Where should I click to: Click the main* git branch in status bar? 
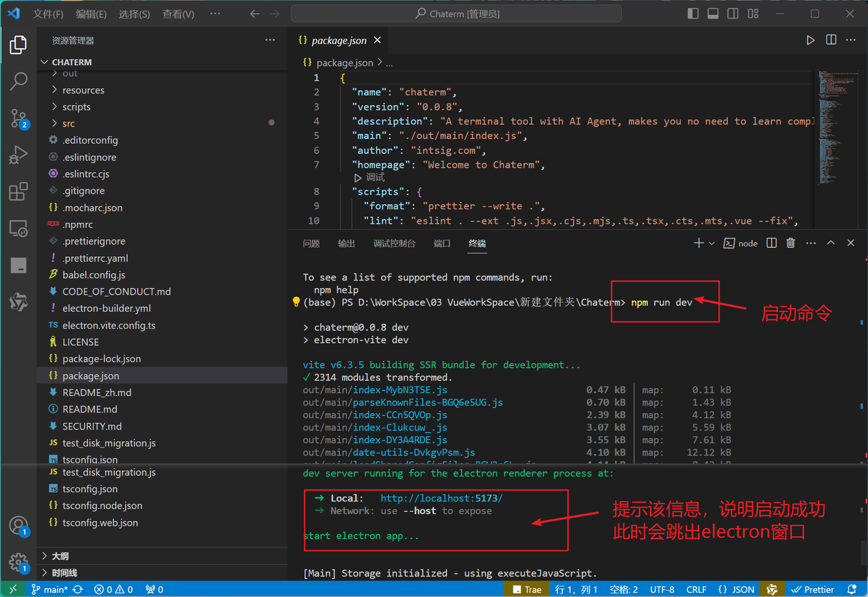point(50,590)
